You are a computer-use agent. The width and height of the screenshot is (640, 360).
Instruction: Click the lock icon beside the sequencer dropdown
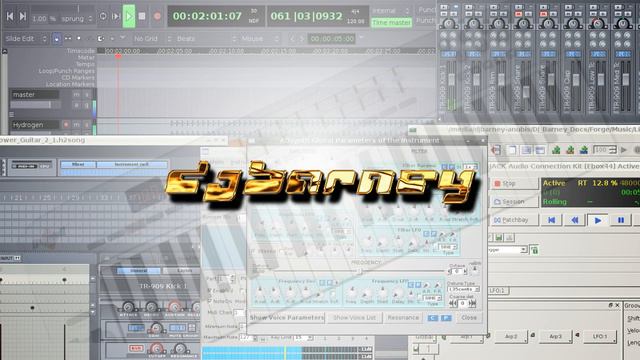[x=534, y=249]
